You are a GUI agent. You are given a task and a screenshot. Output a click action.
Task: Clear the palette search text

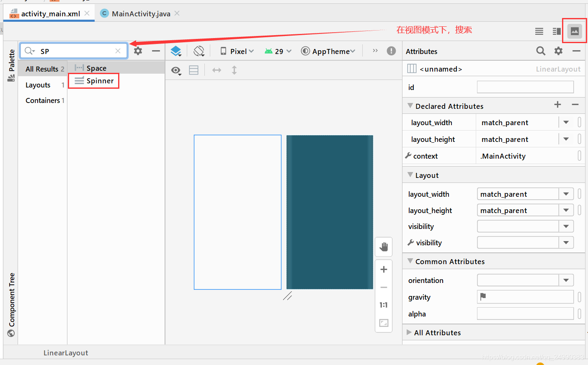(118, 51)
